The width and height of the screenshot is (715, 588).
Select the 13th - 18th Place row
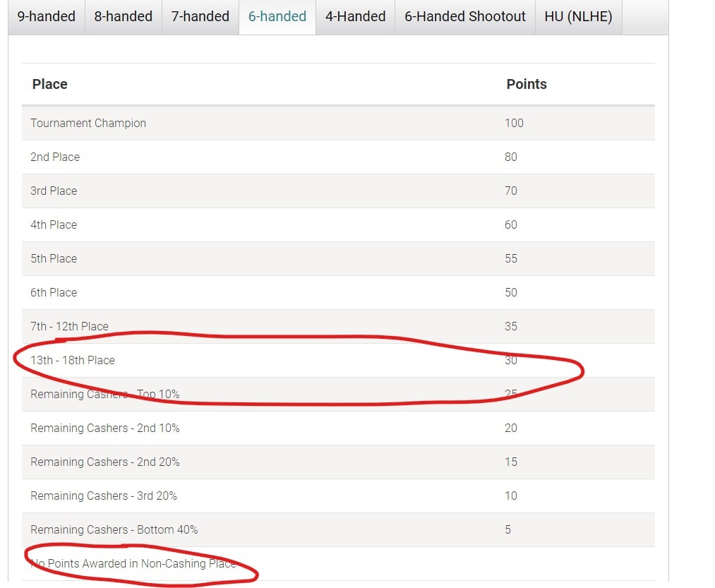pyautogui.click(x=72, y=360)
